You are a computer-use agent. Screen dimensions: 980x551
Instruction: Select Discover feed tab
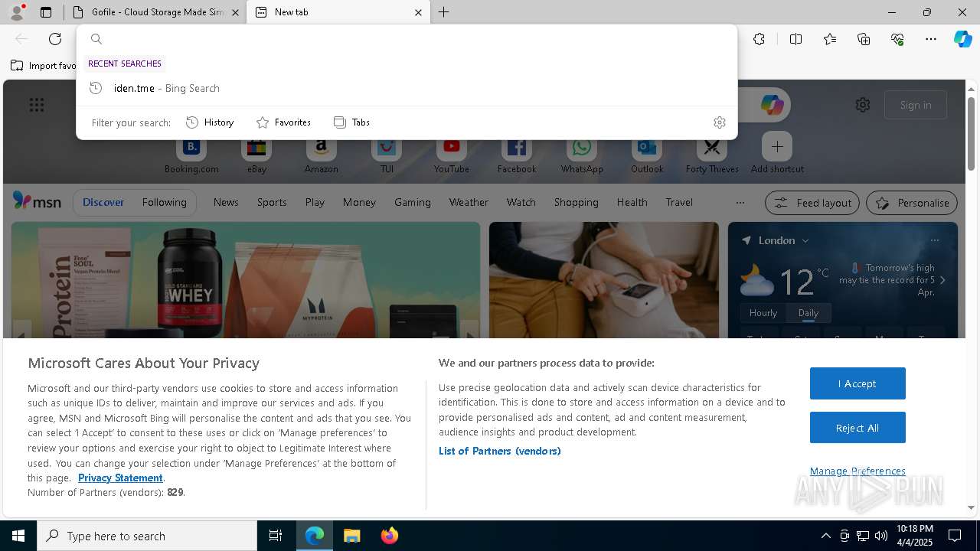point(103,203)
